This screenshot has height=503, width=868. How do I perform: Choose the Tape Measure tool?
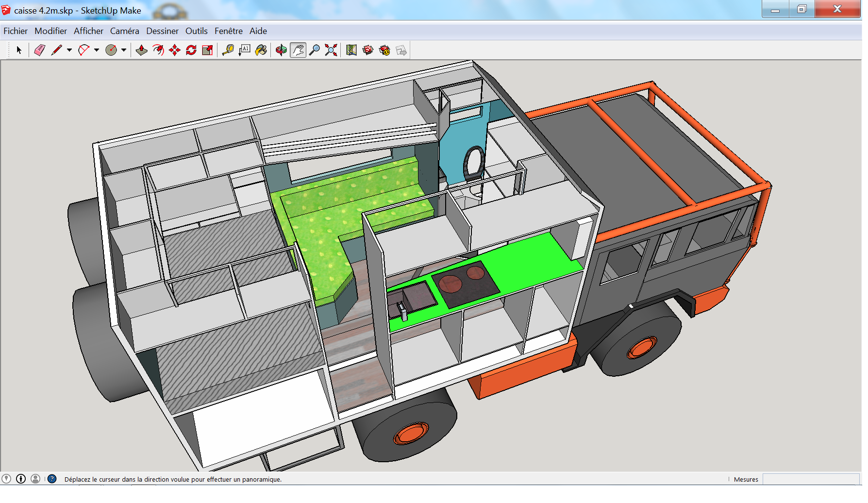click(228, 50)
